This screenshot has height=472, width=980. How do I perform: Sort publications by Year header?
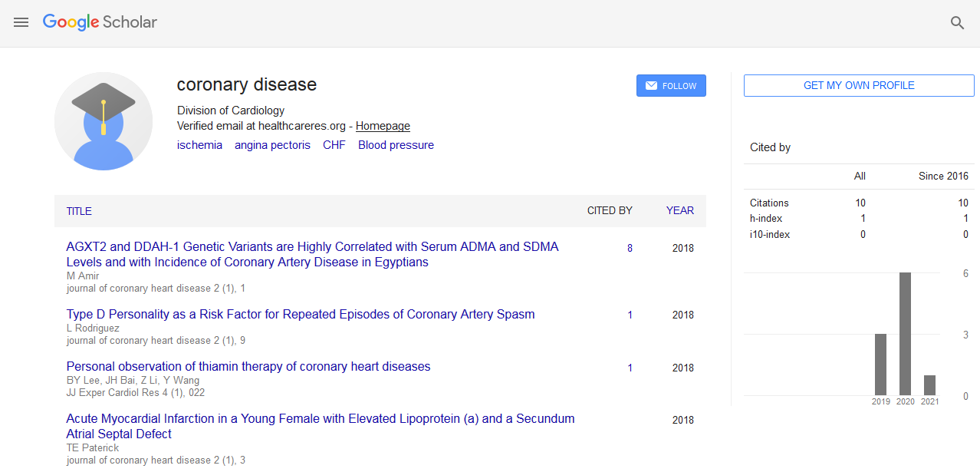(x=679, y=210)
